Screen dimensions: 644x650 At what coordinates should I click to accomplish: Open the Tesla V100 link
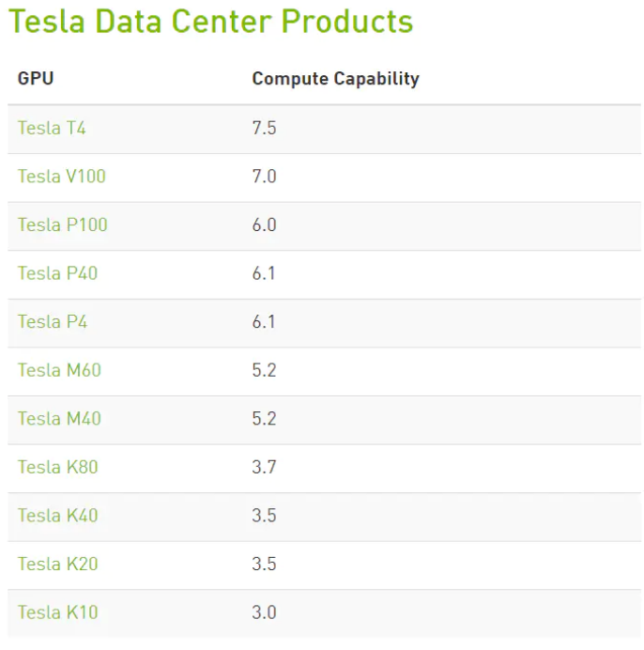62,177
